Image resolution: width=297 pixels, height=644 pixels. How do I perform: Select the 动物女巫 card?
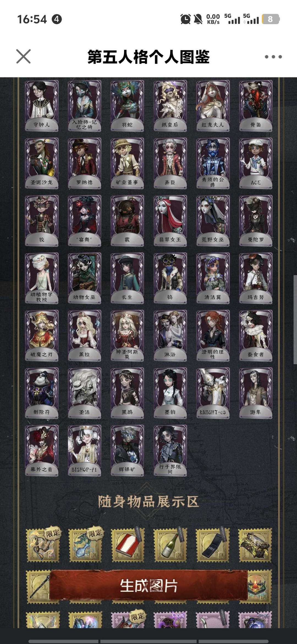point(84,278)
